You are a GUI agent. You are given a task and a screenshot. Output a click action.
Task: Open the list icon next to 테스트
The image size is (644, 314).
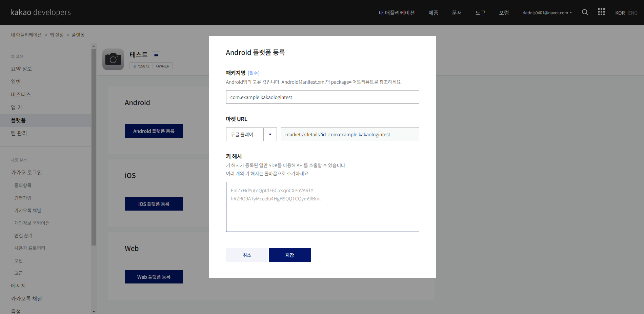[156, 55]
